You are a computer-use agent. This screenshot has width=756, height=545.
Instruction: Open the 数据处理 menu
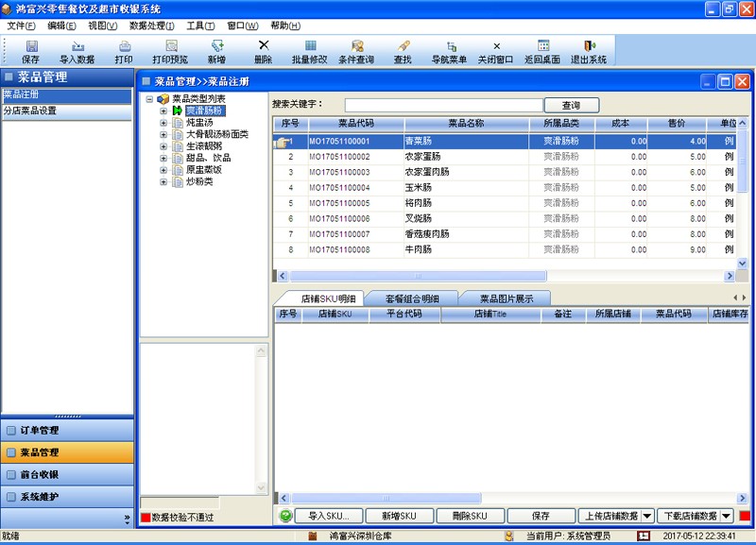click(151, 26)
